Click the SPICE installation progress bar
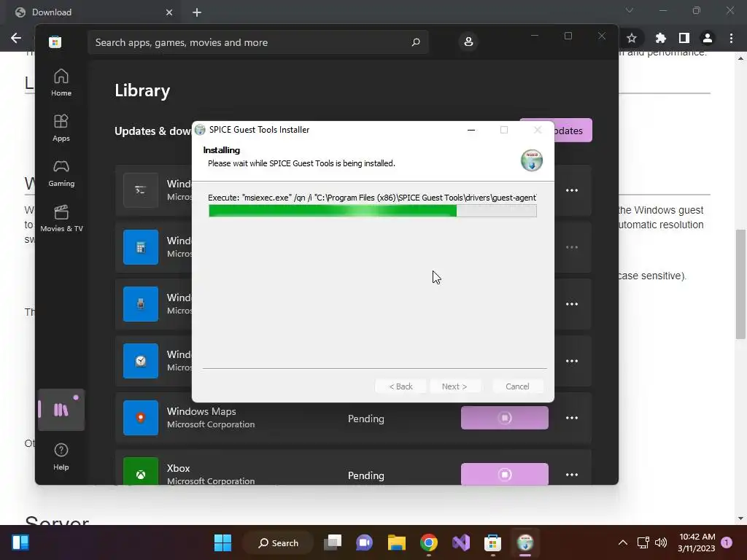747x560 pixels. click(373, 211)
